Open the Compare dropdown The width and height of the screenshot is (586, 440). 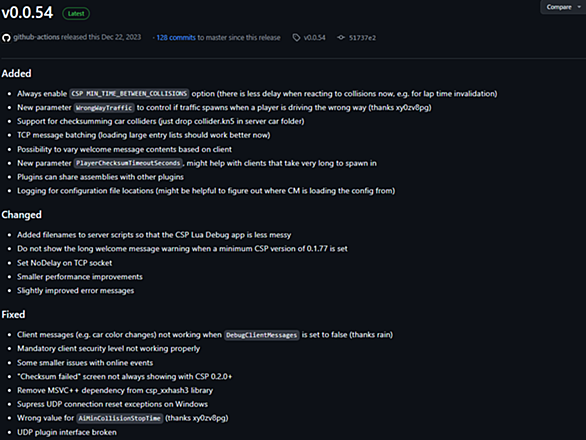click(563, 7)
